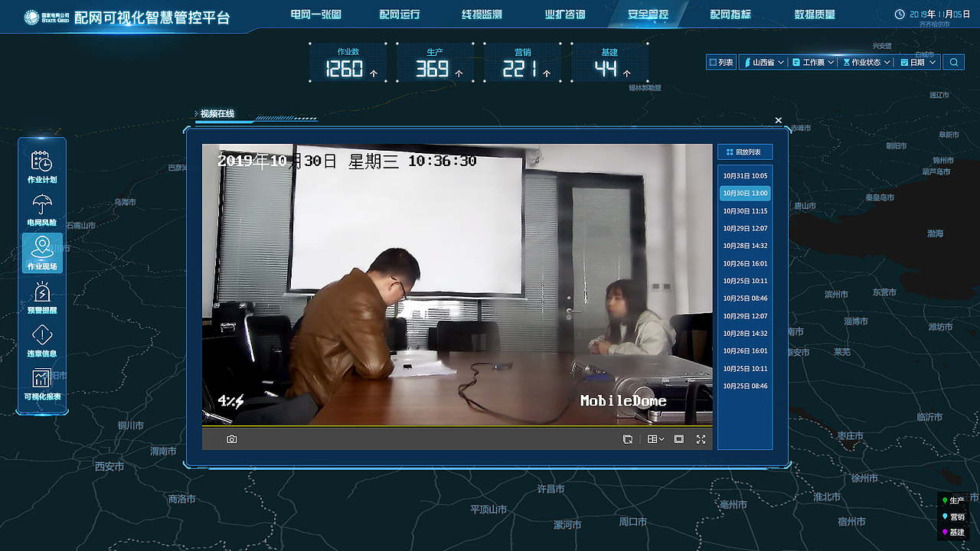Click the 秦皇岛市 map label

coord(880,197)
